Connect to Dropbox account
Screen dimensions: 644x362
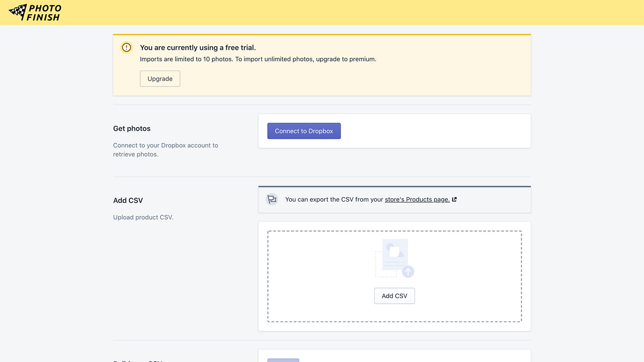point(304,131)
